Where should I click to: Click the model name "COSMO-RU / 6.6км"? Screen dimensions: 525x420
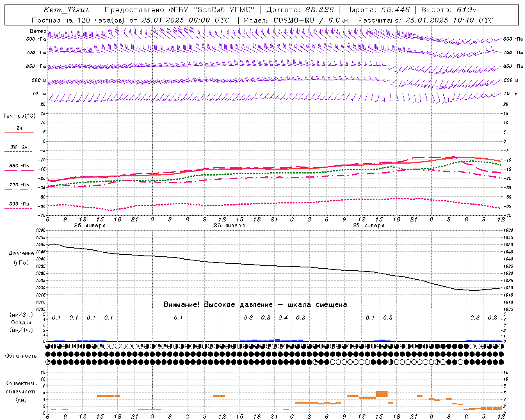coord(310,20)
